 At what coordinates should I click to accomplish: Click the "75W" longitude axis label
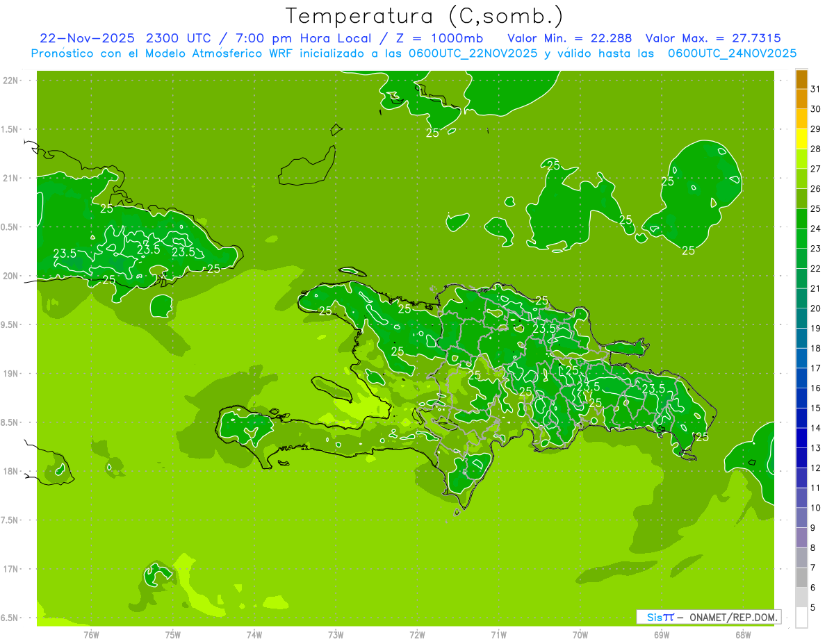coord(172,634)
